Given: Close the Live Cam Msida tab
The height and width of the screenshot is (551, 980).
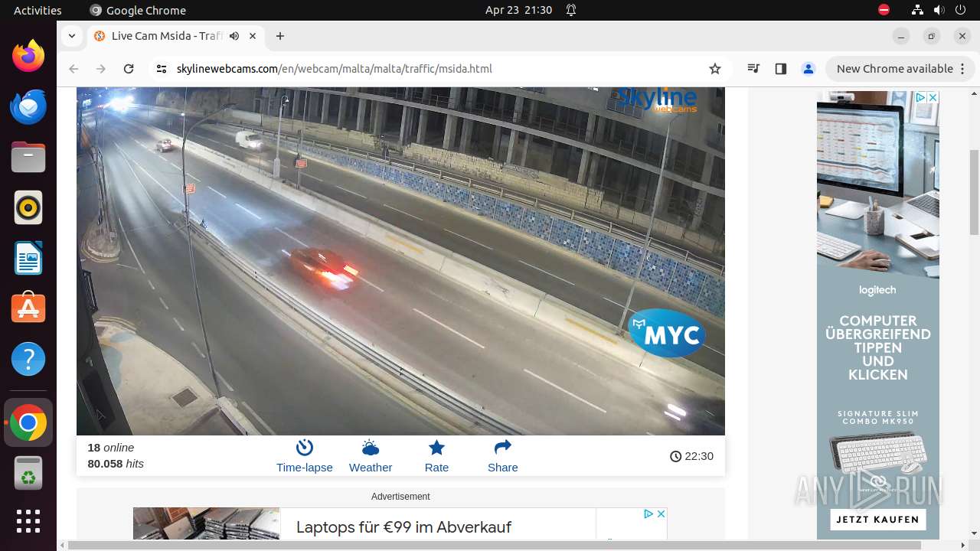Looking at the screenshot, I should click(x=253, y=36).
